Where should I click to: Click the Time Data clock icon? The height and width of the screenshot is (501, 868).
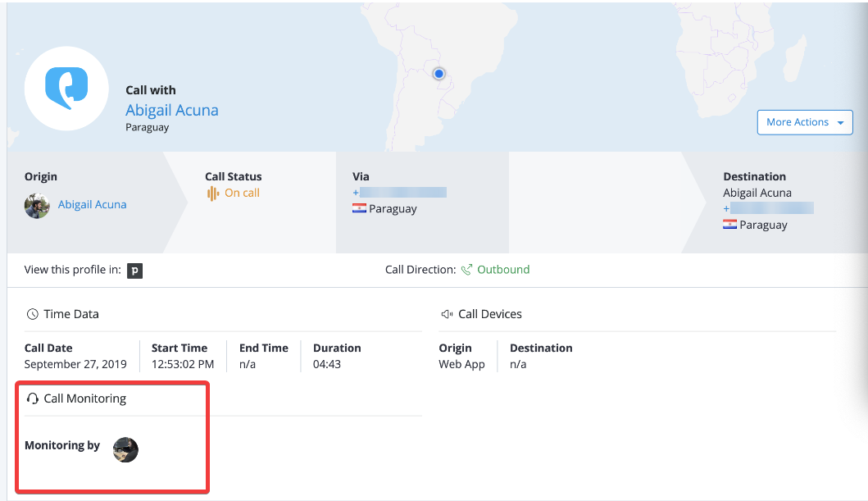tap(32, 314)
